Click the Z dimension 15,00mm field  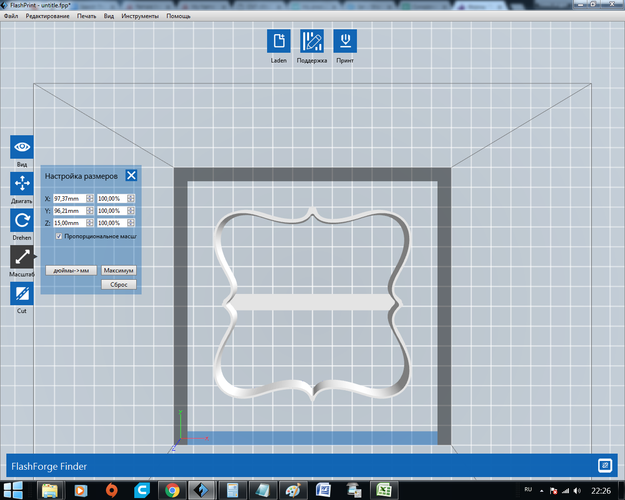69,223
